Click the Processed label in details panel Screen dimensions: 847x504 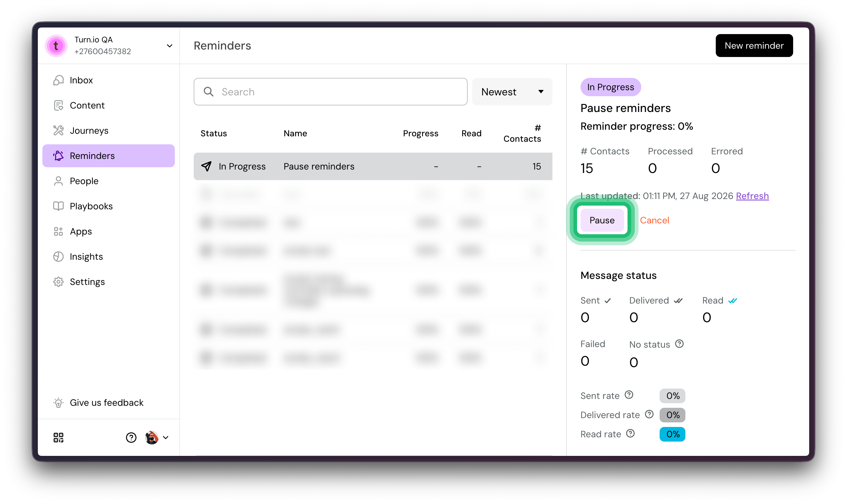(670, 151)
